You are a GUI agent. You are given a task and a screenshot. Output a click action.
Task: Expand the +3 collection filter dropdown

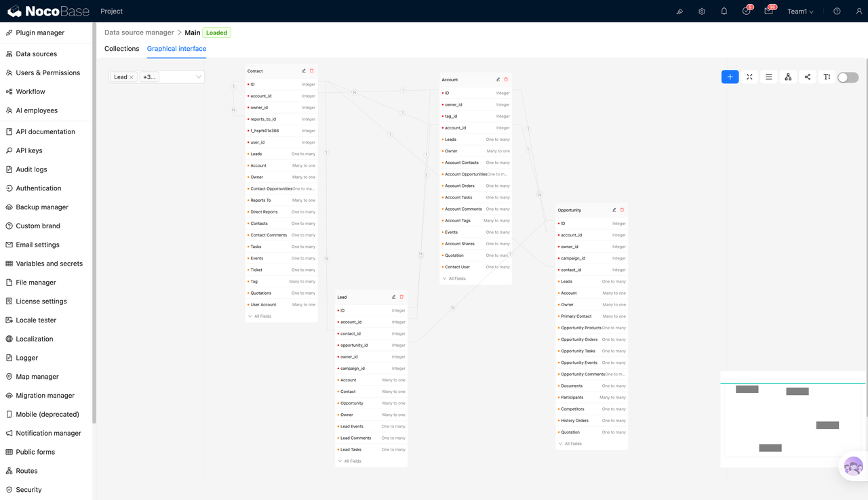(149, 77)
